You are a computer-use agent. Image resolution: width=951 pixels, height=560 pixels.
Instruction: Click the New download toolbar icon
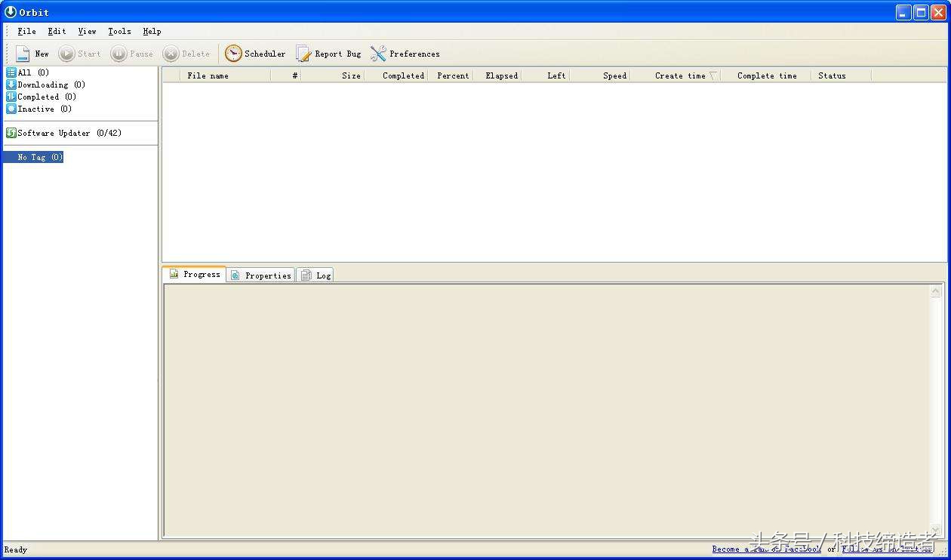tap(23, 54)
